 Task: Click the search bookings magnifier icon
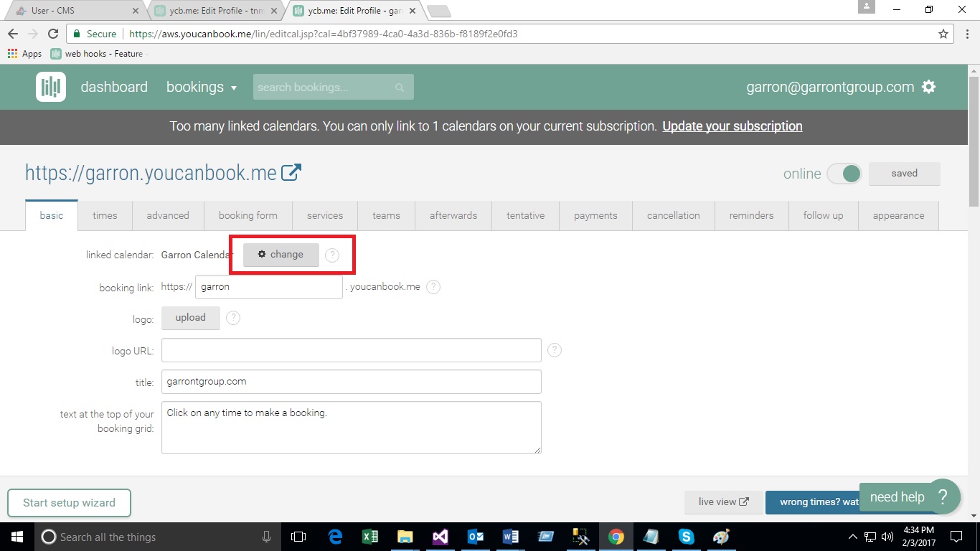[400, 88]
